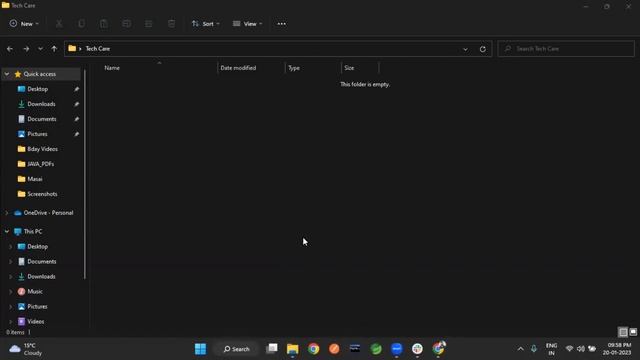
Task: Click the navigation pane scrollbar
Action: pos(85,174)
